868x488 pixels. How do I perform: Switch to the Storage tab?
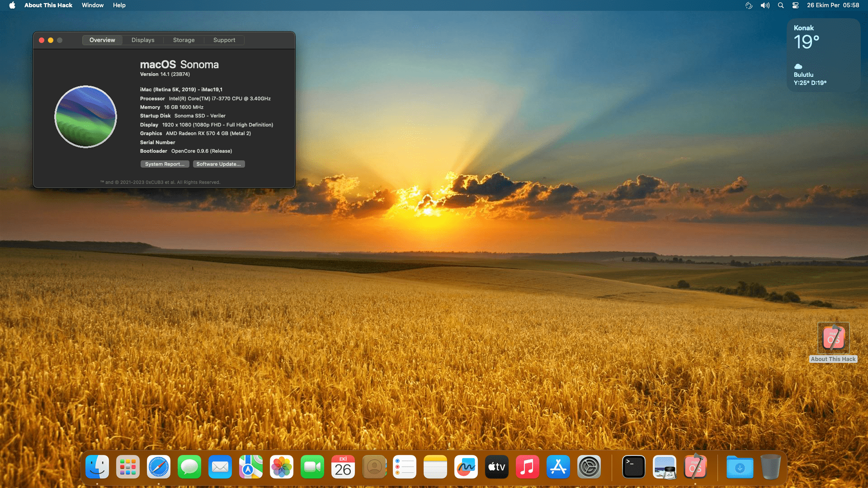click(184, 40)
